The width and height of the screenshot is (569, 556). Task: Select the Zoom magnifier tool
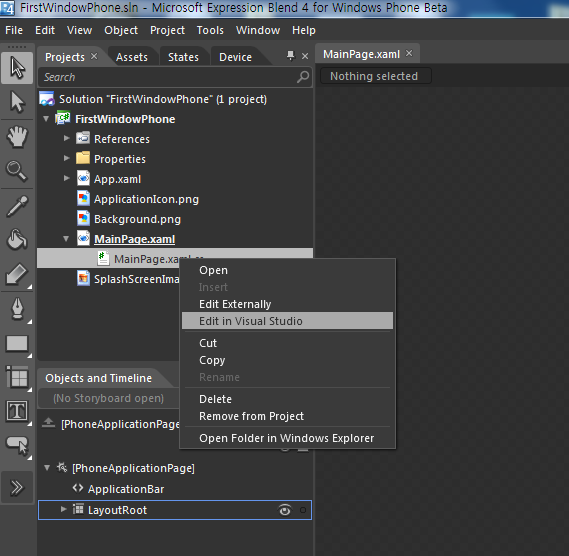pyautogui.click(x=17, y=171)
